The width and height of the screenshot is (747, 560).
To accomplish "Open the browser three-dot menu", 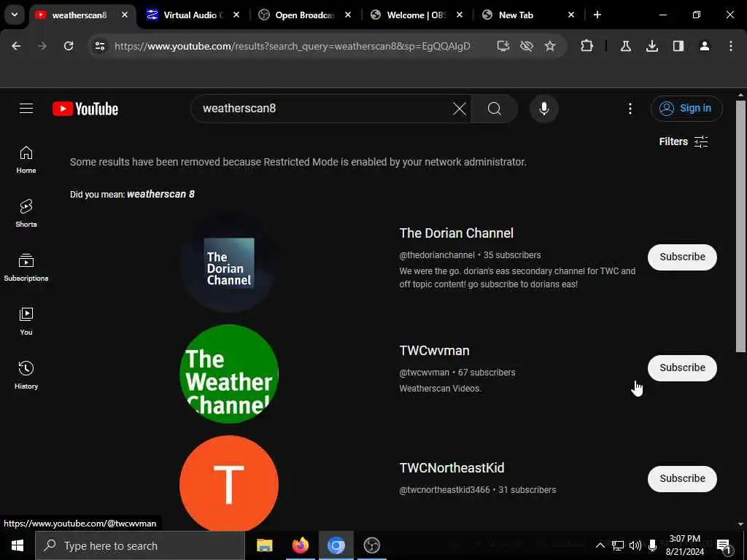I will 731,46.
